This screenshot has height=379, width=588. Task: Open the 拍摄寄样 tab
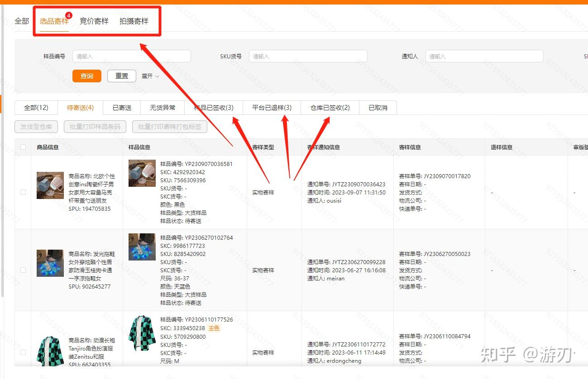[x=134, y=21]
